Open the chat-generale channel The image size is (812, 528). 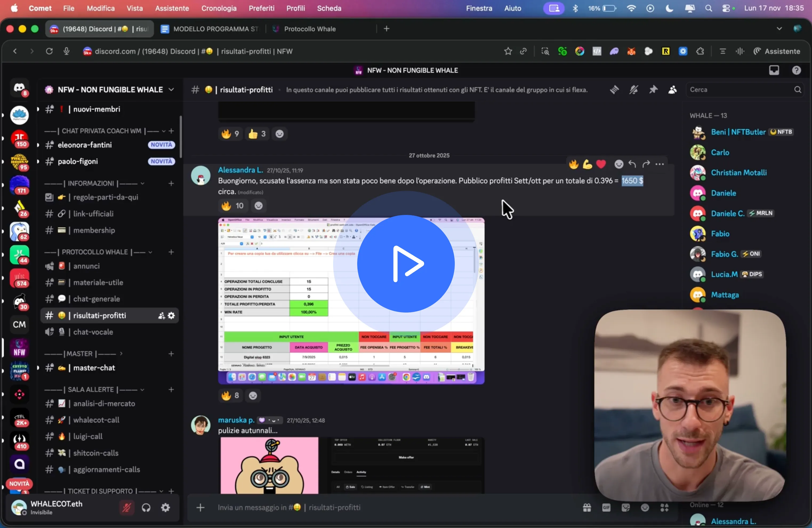pyautogui.click(x=97, y=299)
